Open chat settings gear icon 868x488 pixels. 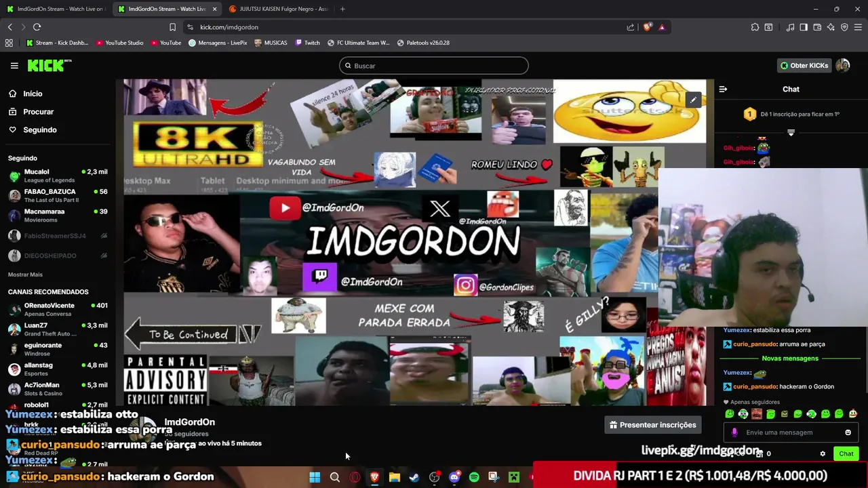pos(823,453)
